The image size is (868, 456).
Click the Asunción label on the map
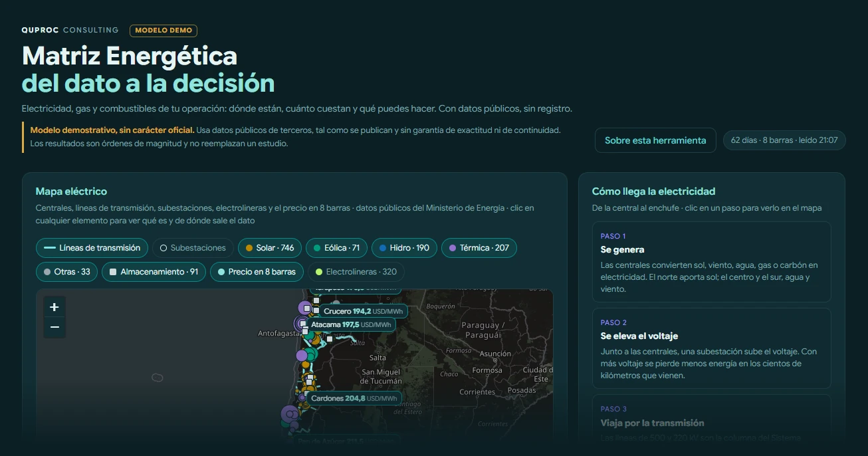click(x=495, y=354)
